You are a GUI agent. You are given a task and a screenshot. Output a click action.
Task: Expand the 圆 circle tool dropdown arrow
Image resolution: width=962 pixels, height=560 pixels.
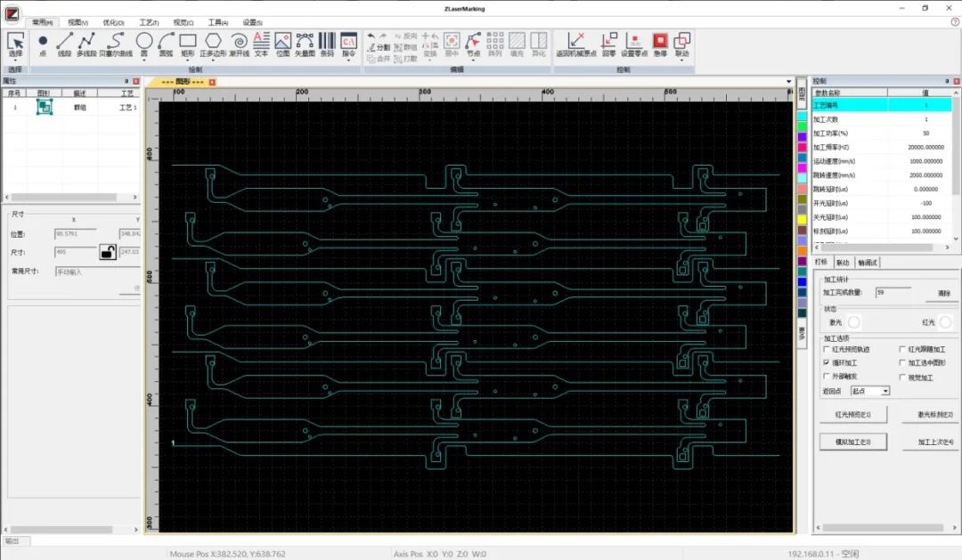144,61
